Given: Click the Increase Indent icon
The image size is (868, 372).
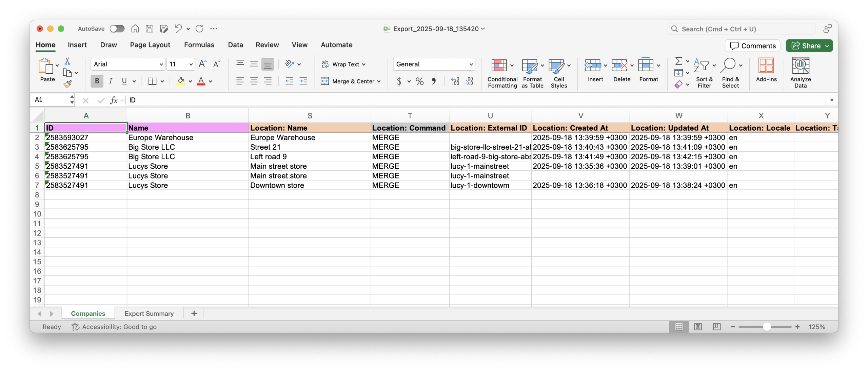Looking at the screenshot, I should [303, 81].
